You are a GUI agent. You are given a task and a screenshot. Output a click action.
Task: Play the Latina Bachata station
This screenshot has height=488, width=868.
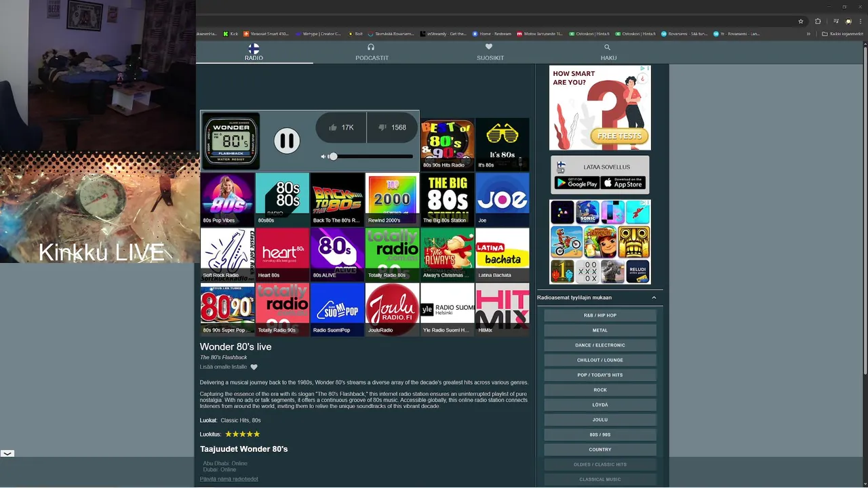(x=502, y=254)
